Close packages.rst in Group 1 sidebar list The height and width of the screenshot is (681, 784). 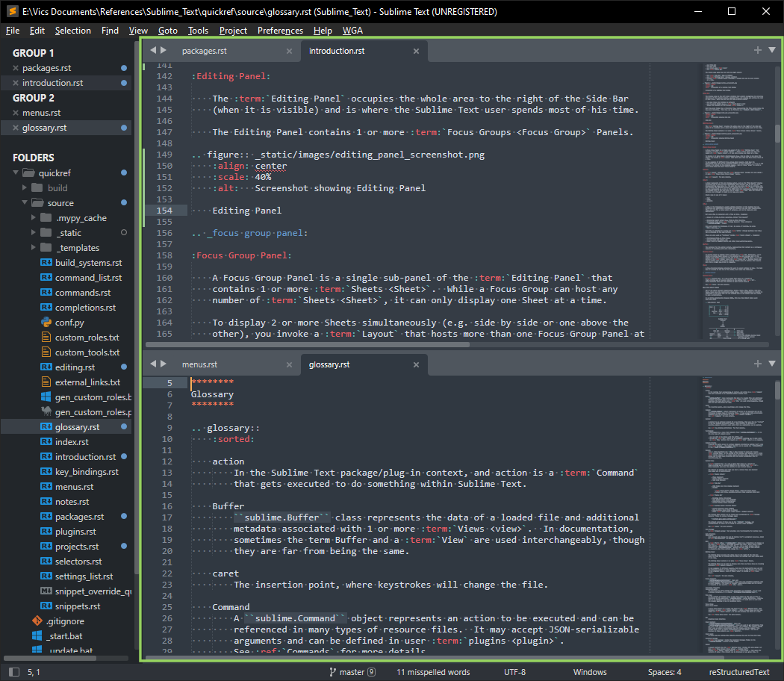(15, 68)
